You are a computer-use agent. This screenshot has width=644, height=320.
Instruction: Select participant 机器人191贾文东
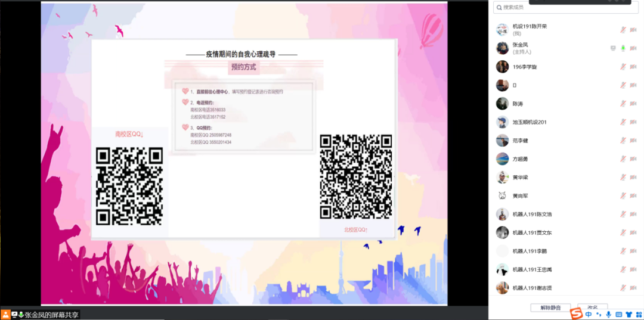(565, 232)
